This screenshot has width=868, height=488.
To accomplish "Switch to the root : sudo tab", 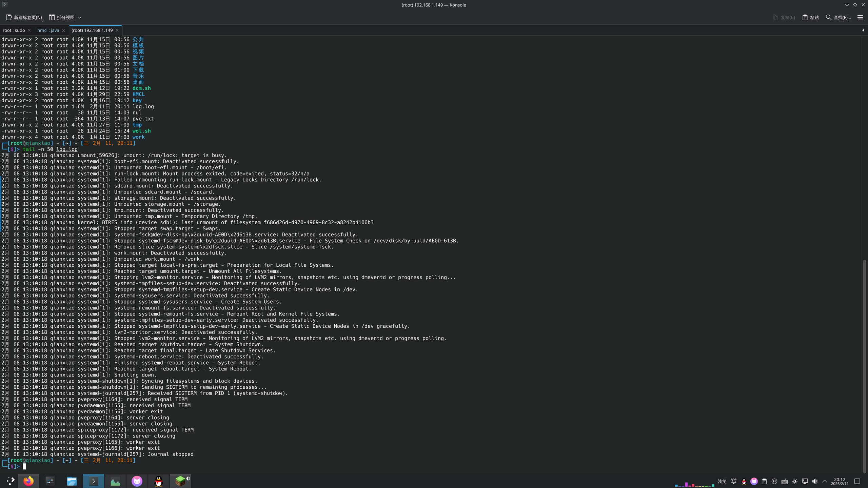I will [14, 30].
